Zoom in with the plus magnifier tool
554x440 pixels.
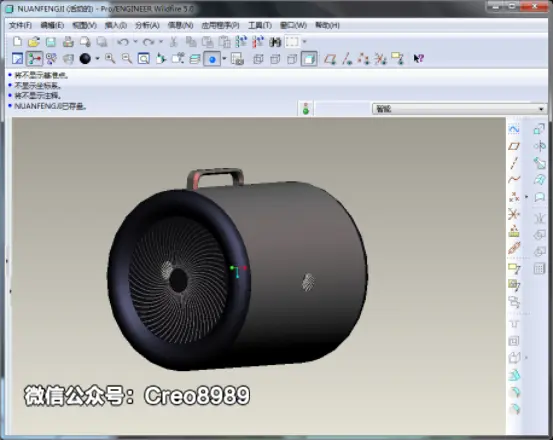pos(110,59)
